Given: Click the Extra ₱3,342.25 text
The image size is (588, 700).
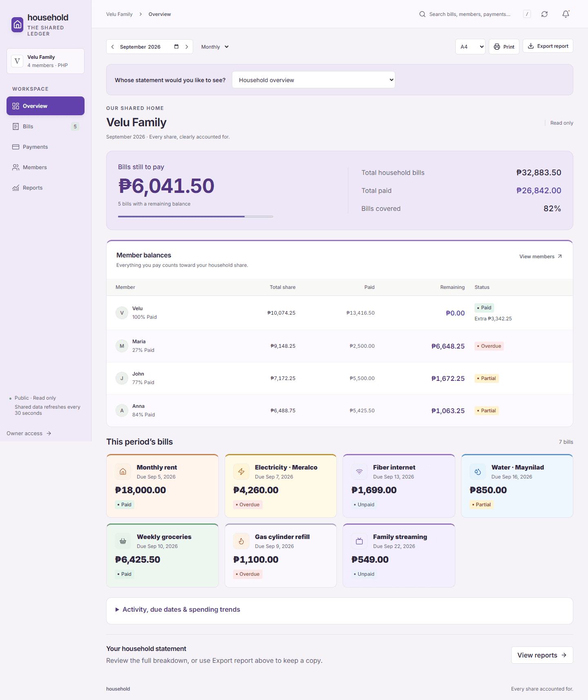Looking at the screenshot, I should pyautogui.click(x=493, y=319).
